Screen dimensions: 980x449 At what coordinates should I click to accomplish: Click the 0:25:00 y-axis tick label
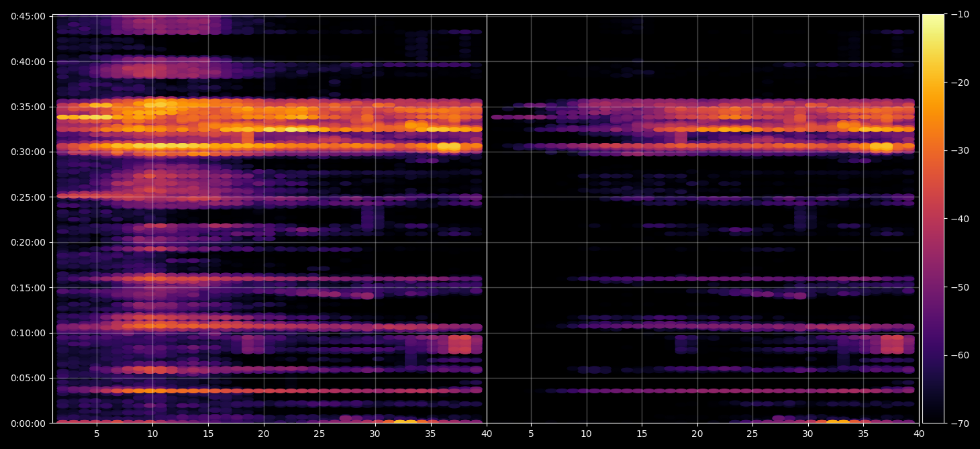[28, 197]
